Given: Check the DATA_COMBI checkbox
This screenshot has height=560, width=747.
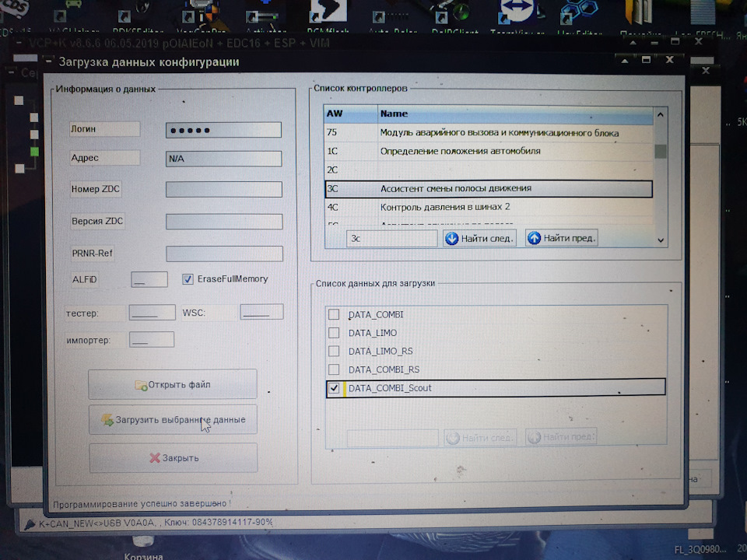Looking at the screenshot, I should pyautogui.click(x=334, y=314).
